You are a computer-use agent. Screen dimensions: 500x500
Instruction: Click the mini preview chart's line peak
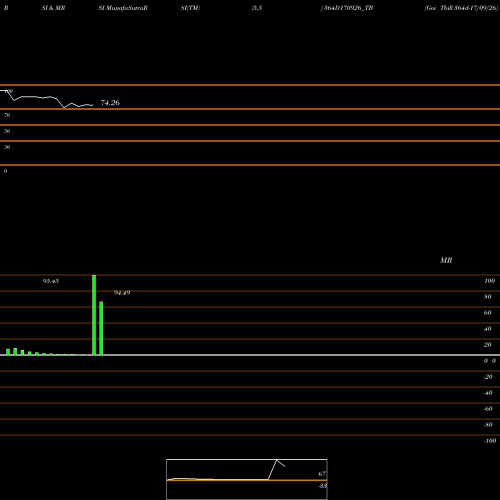[x=277, y=460]
